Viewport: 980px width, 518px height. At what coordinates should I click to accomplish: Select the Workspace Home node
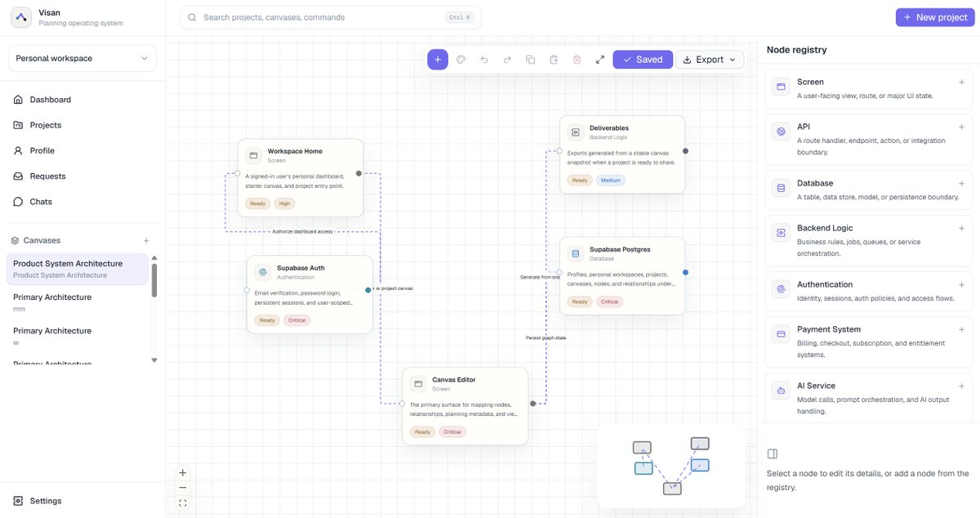[301, 178]
